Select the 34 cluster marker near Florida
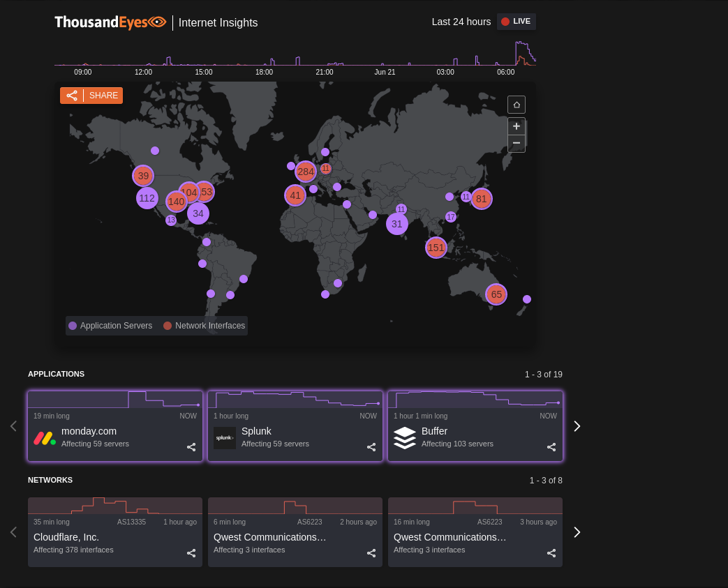Screen dimensions: 728x588 pyautogui.click(x=198, y=213)
